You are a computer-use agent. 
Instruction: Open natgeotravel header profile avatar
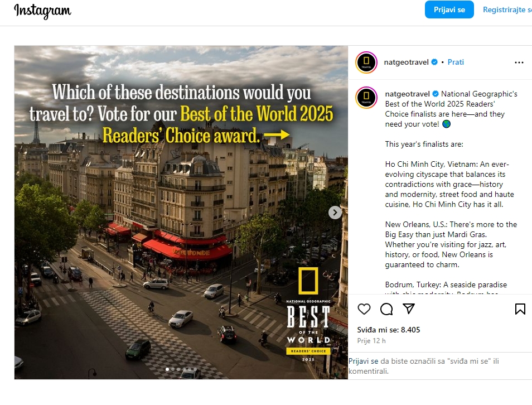(366, 62)
